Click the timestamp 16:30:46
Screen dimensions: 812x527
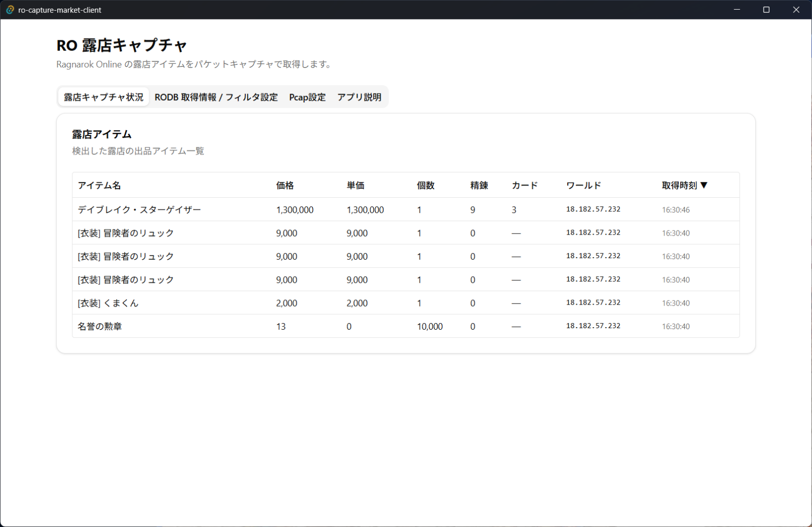tap(676, 210)
